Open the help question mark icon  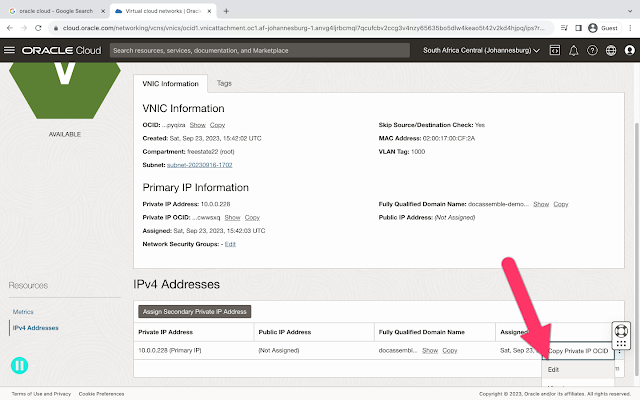(592, 50)
